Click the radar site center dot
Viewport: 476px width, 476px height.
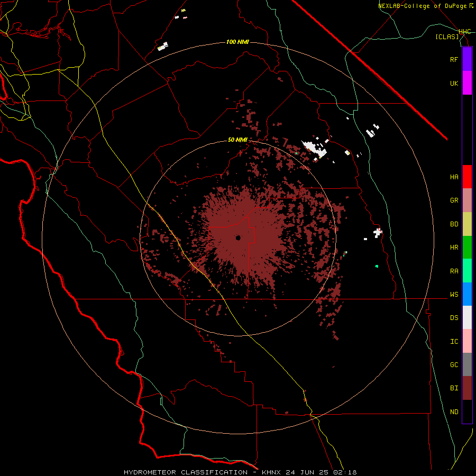pos(238,237)
